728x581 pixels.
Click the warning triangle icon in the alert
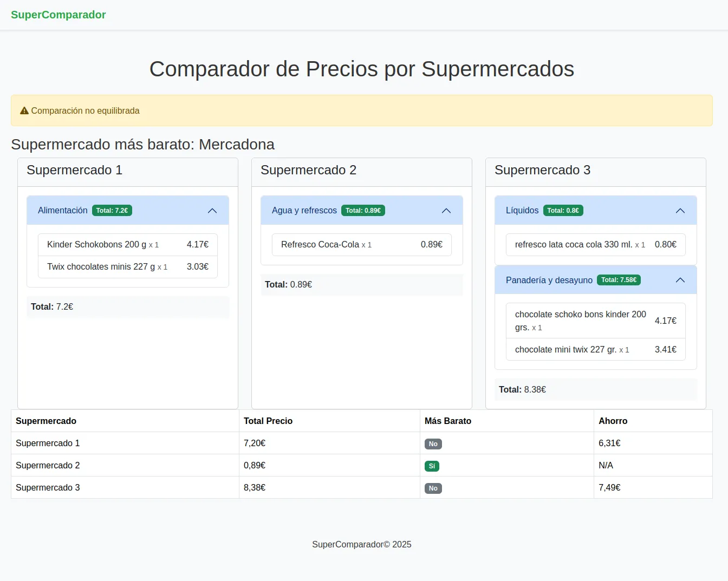tap(23, 110)
